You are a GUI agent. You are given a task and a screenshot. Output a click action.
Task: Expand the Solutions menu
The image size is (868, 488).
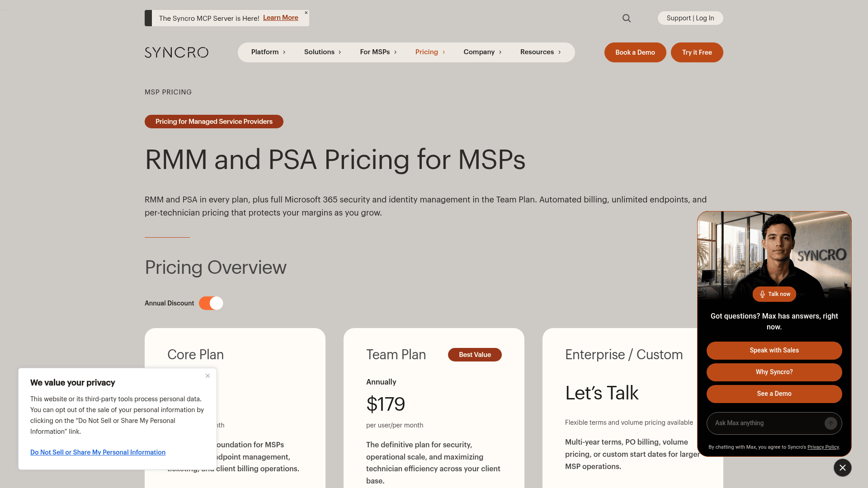[323, 52]
